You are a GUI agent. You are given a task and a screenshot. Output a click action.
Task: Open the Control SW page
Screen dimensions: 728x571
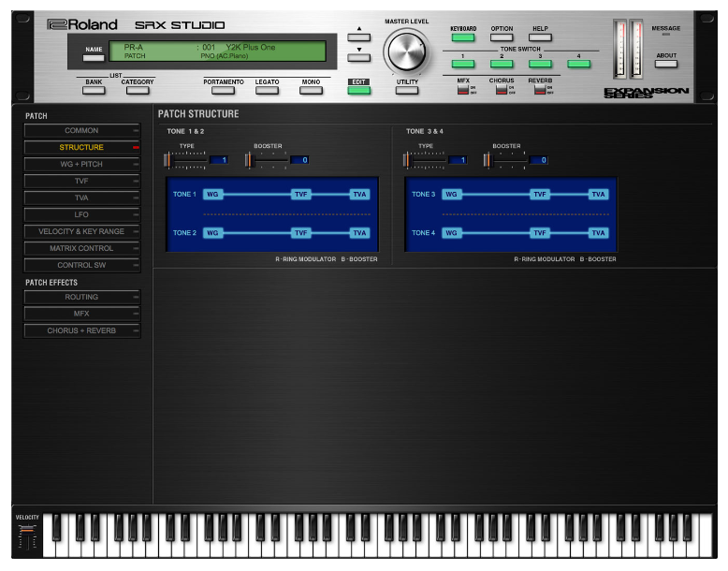tap(81, 265)
